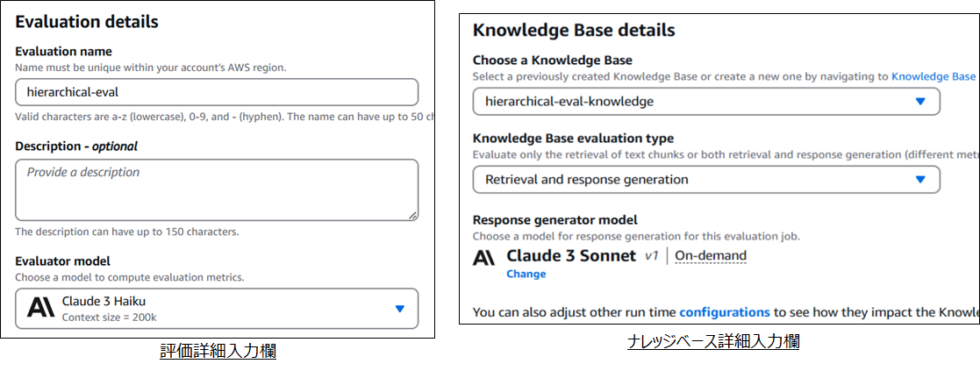980x371 pixels.
Task: Open the Retrieval and response generation dropdown arrow
Action: (x=920, y=180)
